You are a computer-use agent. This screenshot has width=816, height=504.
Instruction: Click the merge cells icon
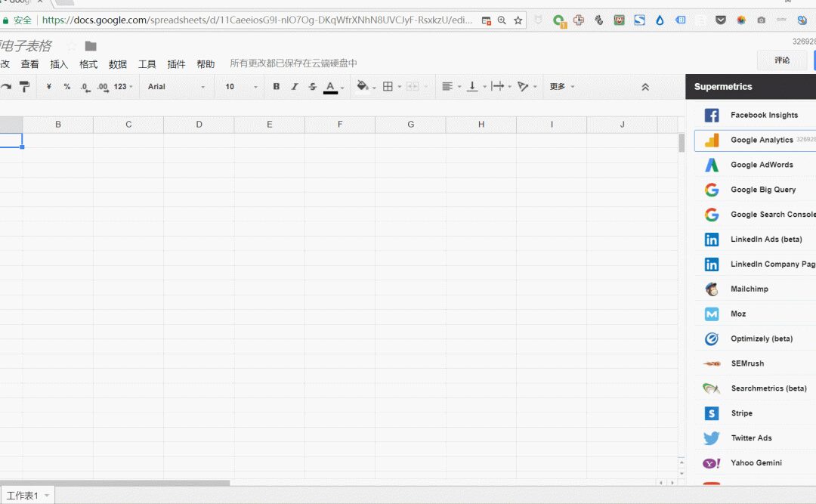(x=413, y=86)
